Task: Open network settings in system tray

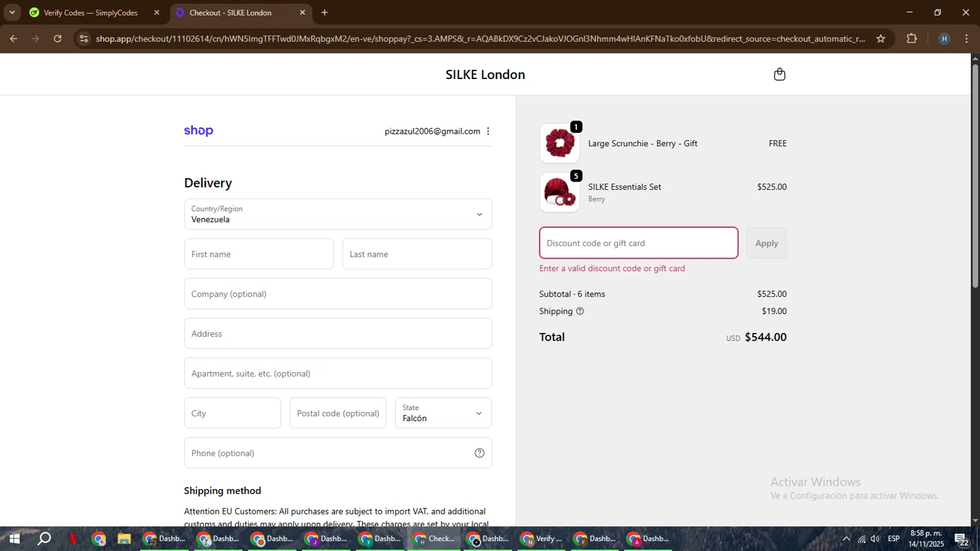Action: click(862, 539)
